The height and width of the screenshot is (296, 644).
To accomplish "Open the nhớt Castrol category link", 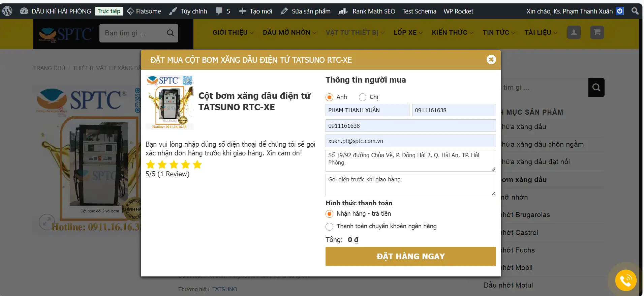I will (519, 233).
